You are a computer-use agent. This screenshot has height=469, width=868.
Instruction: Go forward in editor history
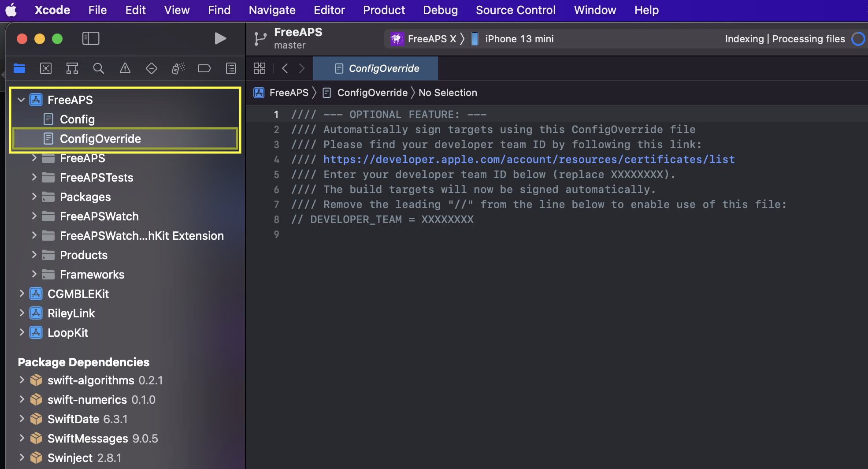302,68
